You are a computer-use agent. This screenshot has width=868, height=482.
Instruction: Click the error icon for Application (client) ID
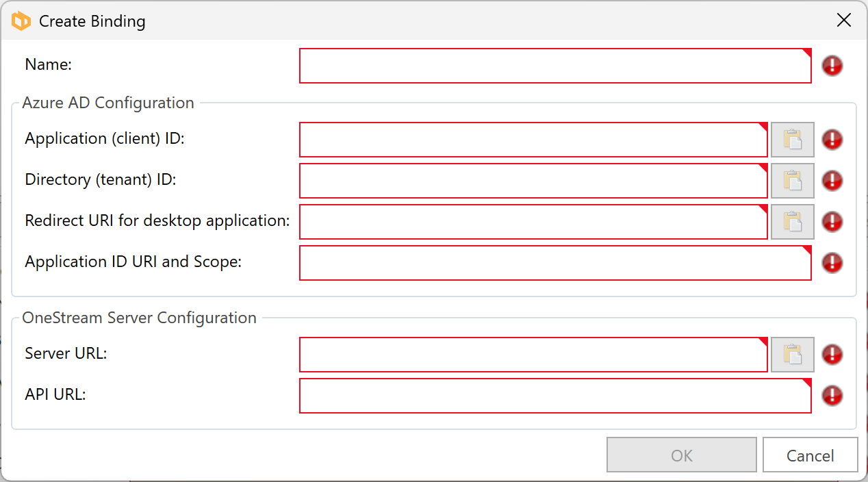click(x=832, y=140)
